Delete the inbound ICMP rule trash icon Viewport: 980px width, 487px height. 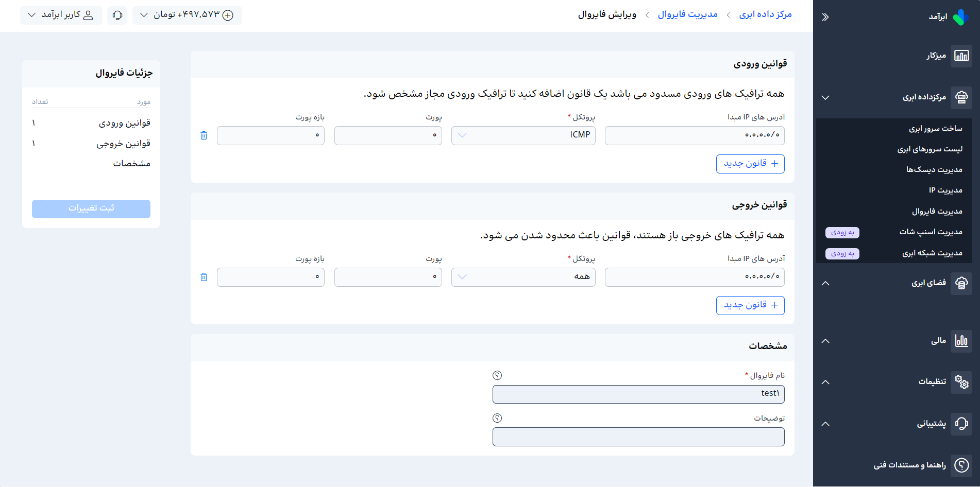click(204, 135)
